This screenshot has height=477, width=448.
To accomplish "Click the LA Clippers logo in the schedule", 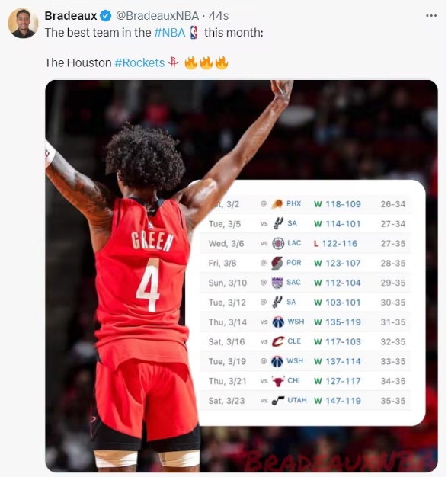I will pyautogui.click(x=277, y=243).
